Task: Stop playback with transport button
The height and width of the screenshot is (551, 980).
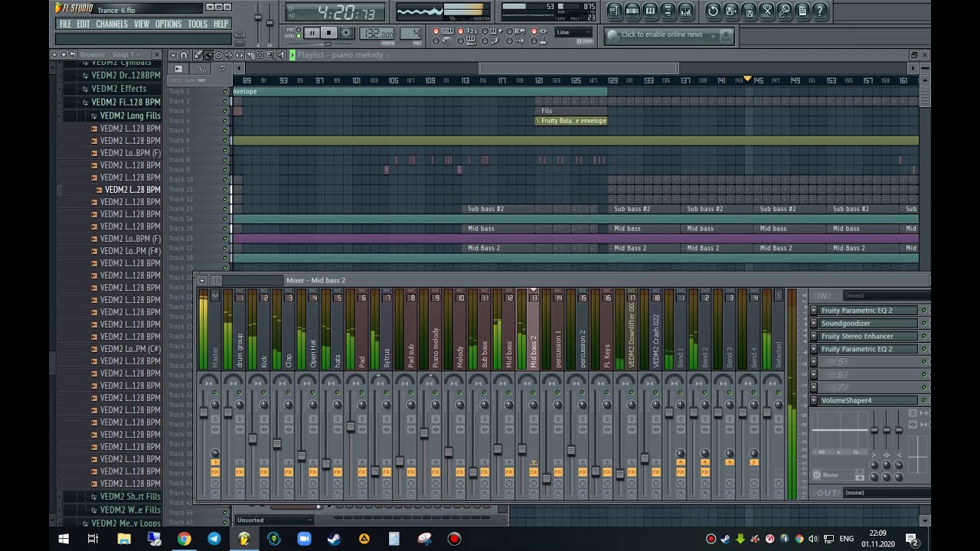Action: (329, 33)
